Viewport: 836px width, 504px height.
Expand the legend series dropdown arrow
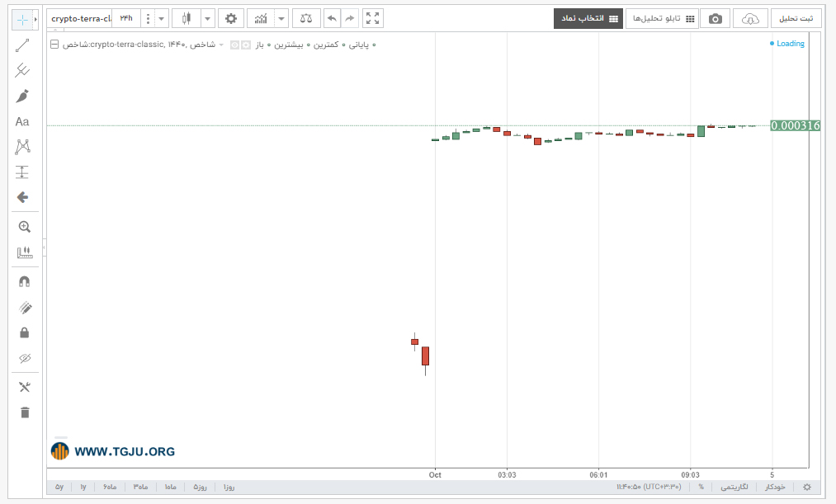pos(221,45)
